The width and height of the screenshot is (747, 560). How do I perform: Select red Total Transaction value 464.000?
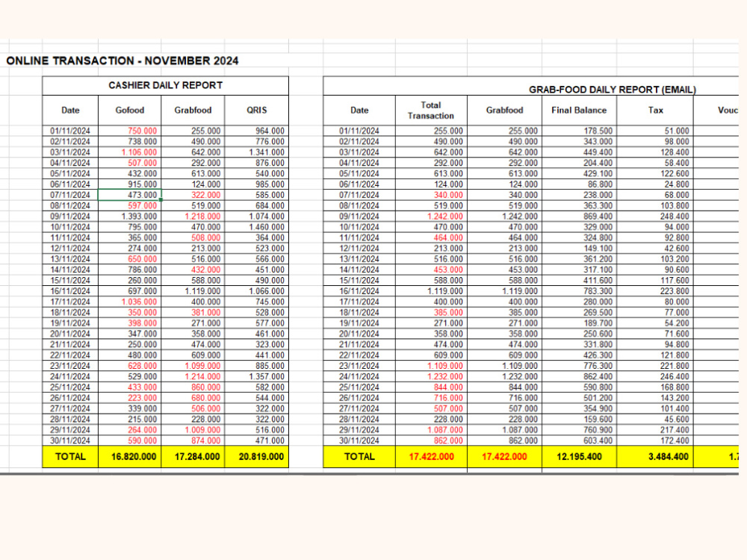pos(448,237)
